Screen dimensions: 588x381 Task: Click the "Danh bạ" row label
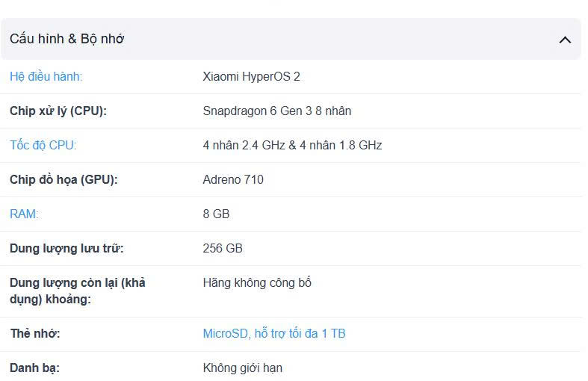pos(34,368)
